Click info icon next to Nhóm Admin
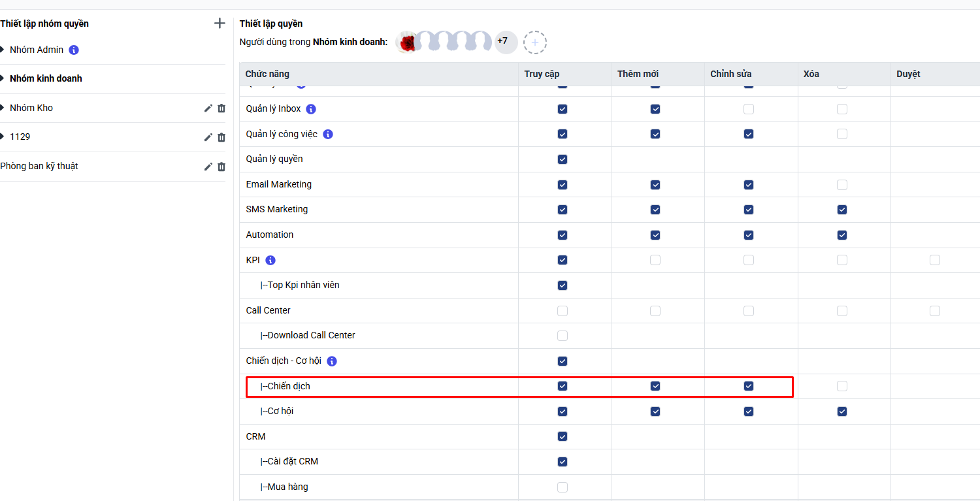This screenshot has height=501, width=980. [74, 50]
